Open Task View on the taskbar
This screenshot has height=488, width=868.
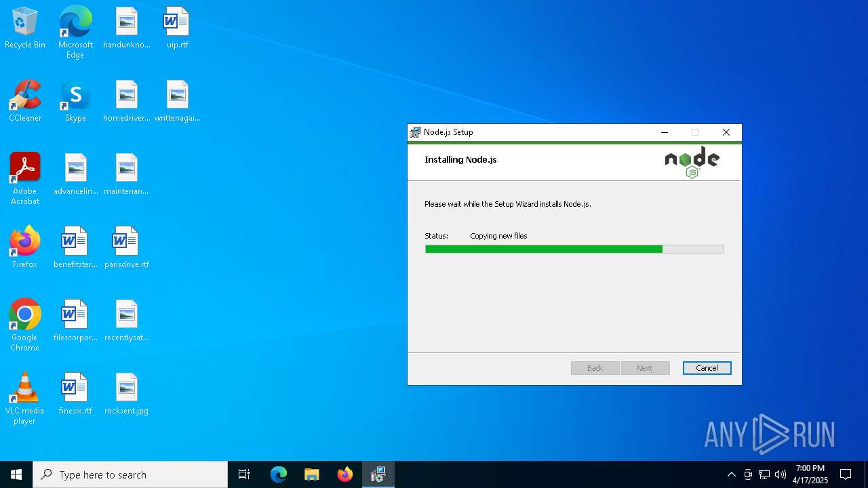click(244, 474)
